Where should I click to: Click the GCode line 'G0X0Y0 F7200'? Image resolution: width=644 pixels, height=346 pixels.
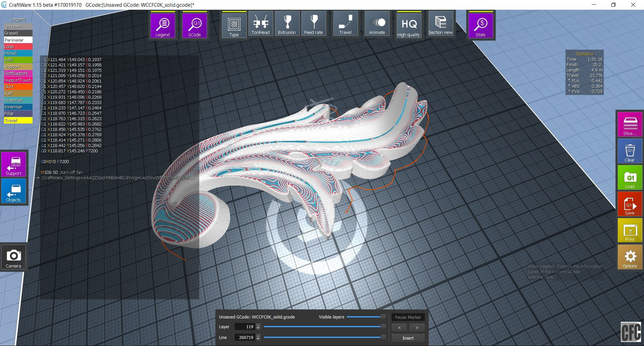tap(55, 162)
